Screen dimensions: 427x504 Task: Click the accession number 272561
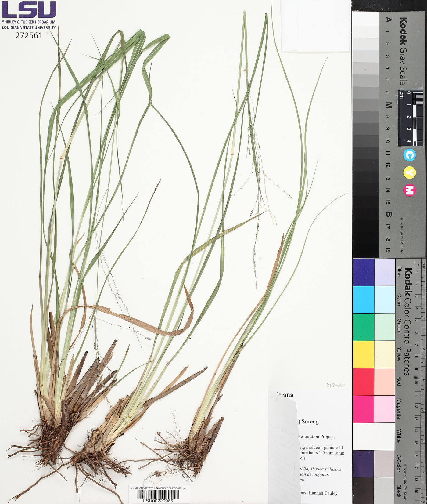tap(29, 35)
